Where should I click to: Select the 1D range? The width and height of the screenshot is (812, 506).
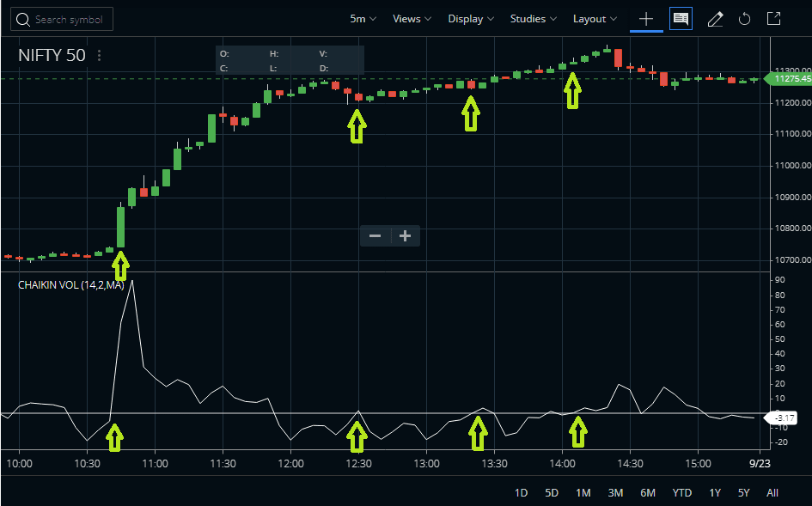click(x=521, y=492)
